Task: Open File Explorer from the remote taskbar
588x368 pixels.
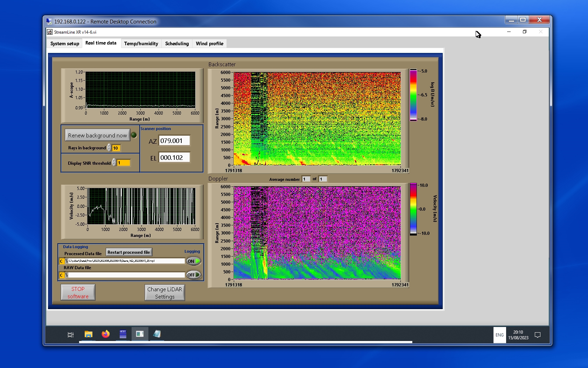Action: tap(88, 334)
